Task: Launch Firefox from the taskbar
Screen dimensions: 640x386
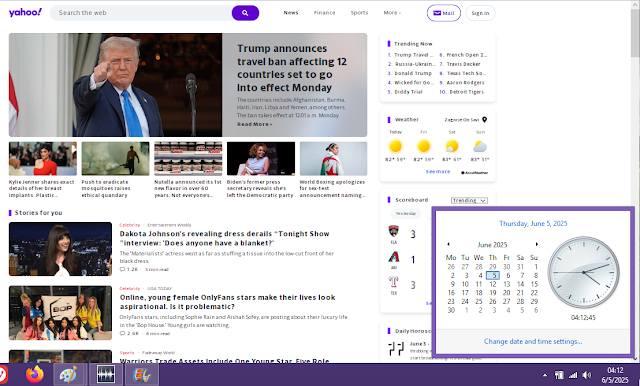Action: pyautogui.click(x=35, y=374)
